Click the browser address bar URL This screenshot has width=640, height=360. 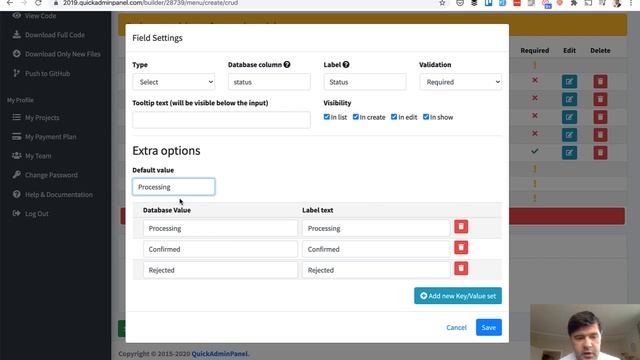(x=150, y=3)
